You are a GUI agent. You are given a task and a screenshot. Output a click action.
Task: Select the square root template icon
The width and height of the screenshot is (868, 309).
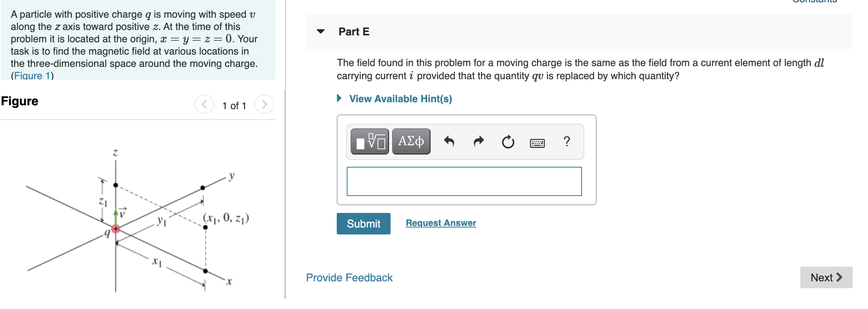coord(370,141)
